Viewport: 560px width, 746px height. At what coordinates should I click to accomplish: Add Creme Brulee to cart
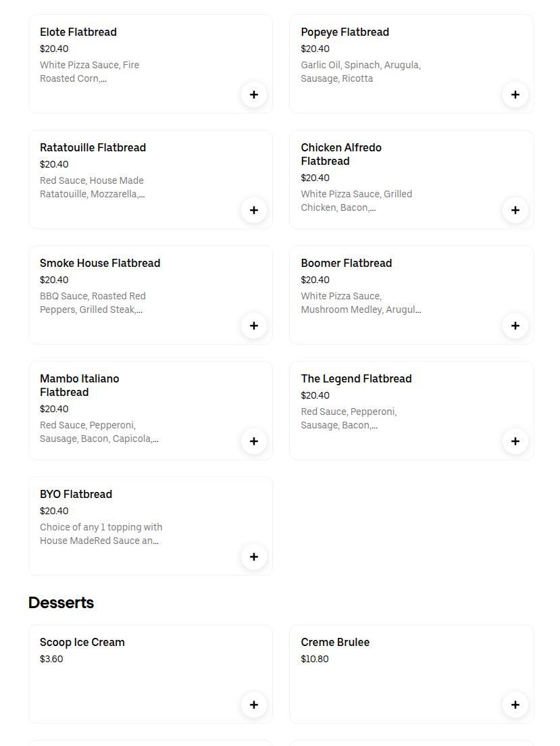tap(515, 705)
